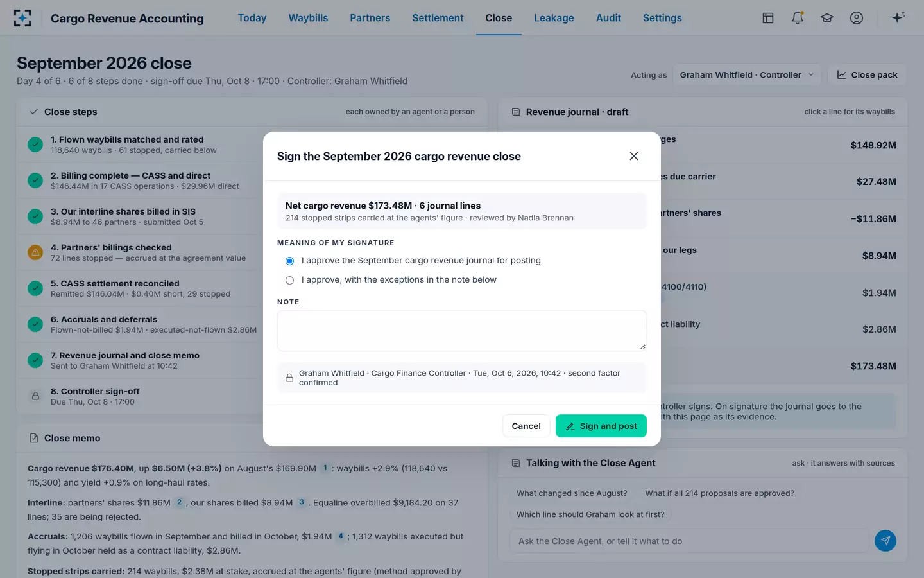This screenshot has width=924, height=578.
Task: Select approve journal for posting option
Action: coord(289,261)
